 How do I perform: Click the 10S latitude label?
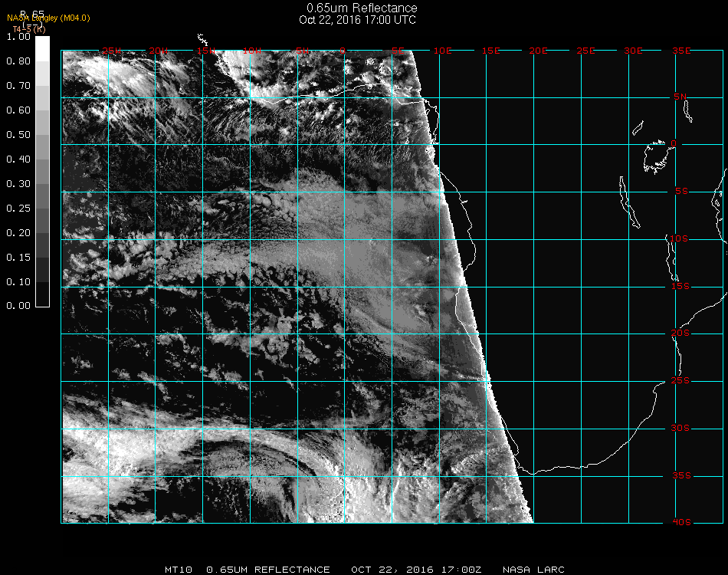[680, 239]
